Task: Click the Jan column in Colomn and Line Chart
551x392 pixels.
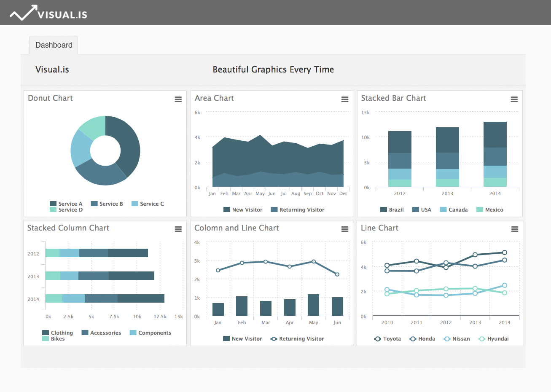Action: tap(218, 309)
